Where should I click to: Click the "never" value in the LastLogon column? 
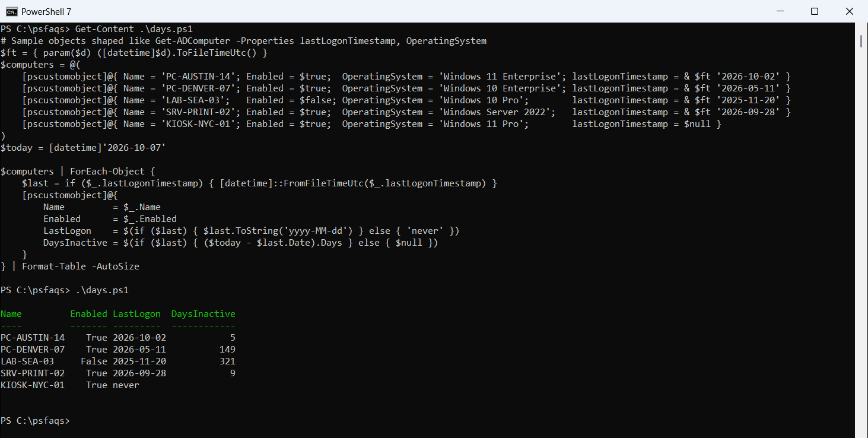[126, 385]
